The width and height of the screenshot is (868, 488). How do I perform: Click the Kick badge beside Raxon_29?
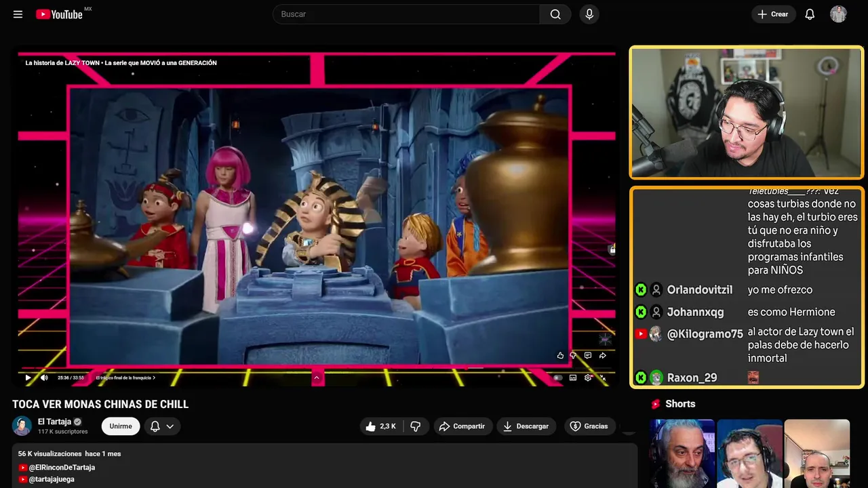coord(641,378)
